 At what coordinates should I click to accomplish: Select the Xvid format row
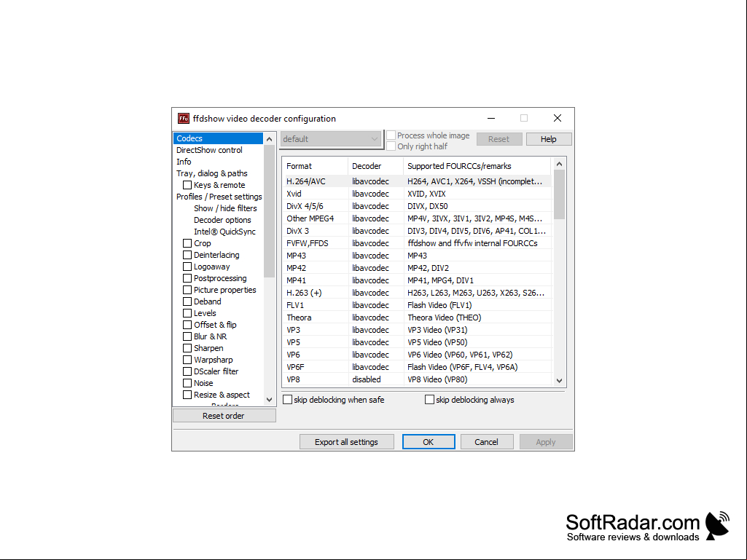(x=417, y=194)
